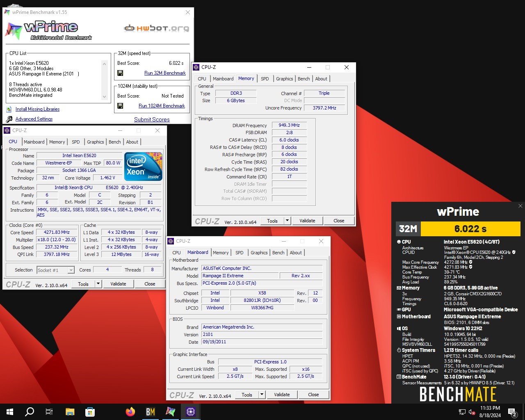Open Tools dropdown arrow in CPU-Z Memory window
This screenshot has width=525, height=420.
[287, 221]
